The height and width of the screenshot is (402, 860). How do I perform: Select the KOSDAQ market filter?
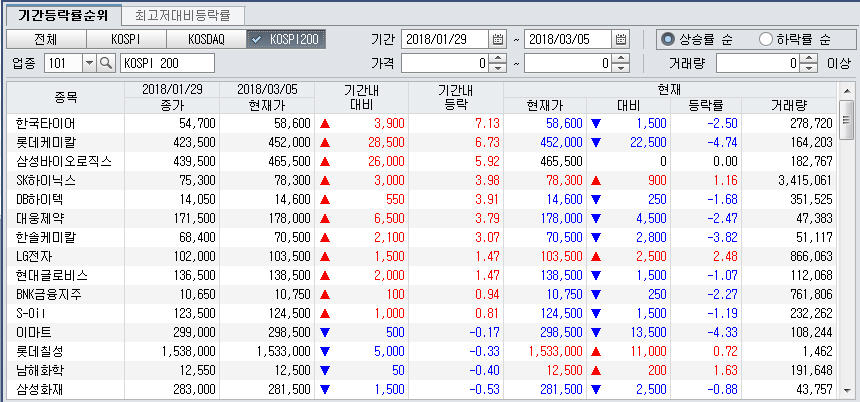click(206, 39)
